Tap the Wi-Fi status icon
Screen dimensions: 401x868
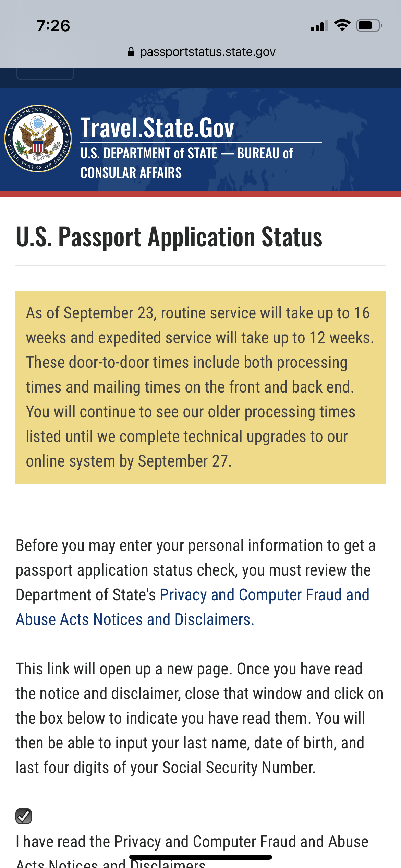[x=342, y=25]
